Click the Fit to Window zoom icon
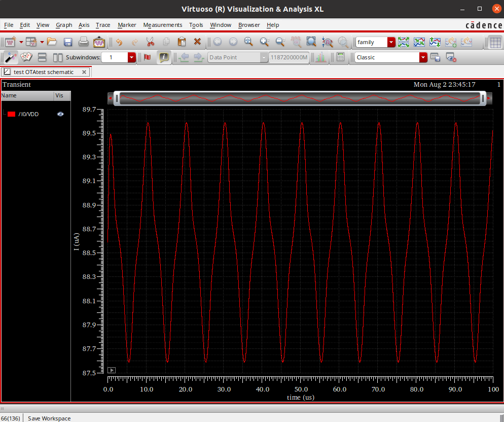The height and width of the screenshot is (422, 504). click(x=310, y=42)
